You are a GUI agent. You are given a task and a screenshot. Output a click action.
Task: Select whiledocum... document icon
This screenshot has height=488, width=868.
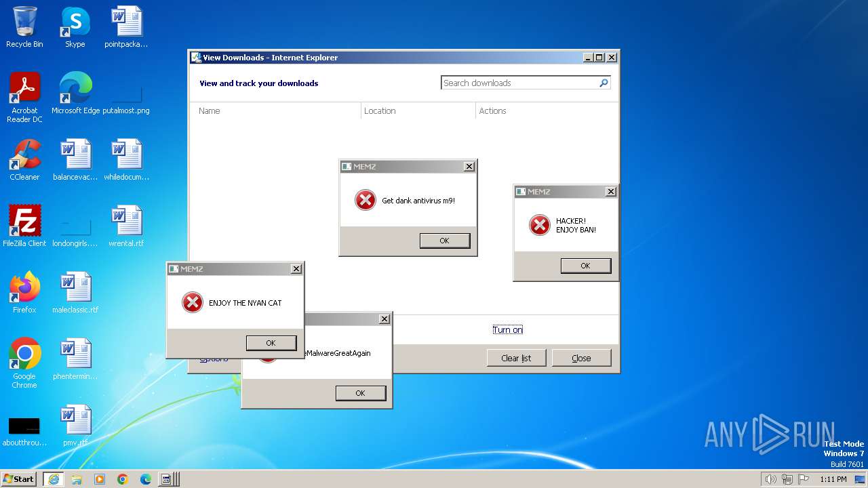[126, 160]
